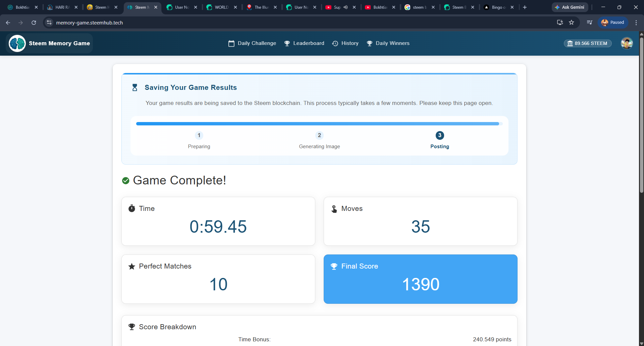Click the stopwatch icon in Time card
The width and height of the screenshot is (644, 346).
point(132,208)
